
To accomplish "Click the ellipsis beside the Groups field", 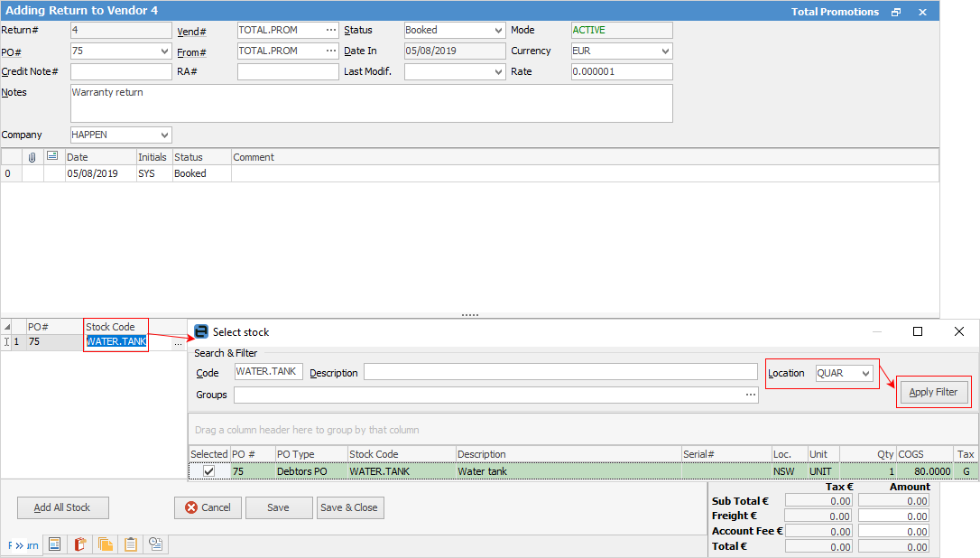I will click(x=750, y=395).
